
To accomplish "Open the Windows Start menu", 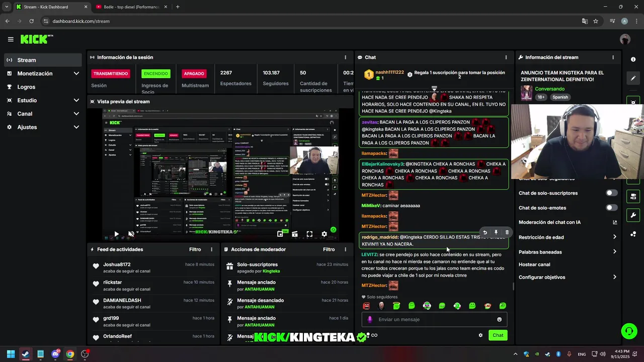I will point(11,354).
